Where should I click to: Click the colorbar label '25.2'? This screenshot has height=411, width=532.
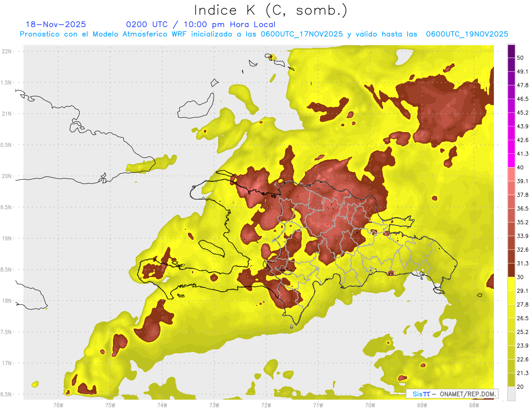[523, 332]
